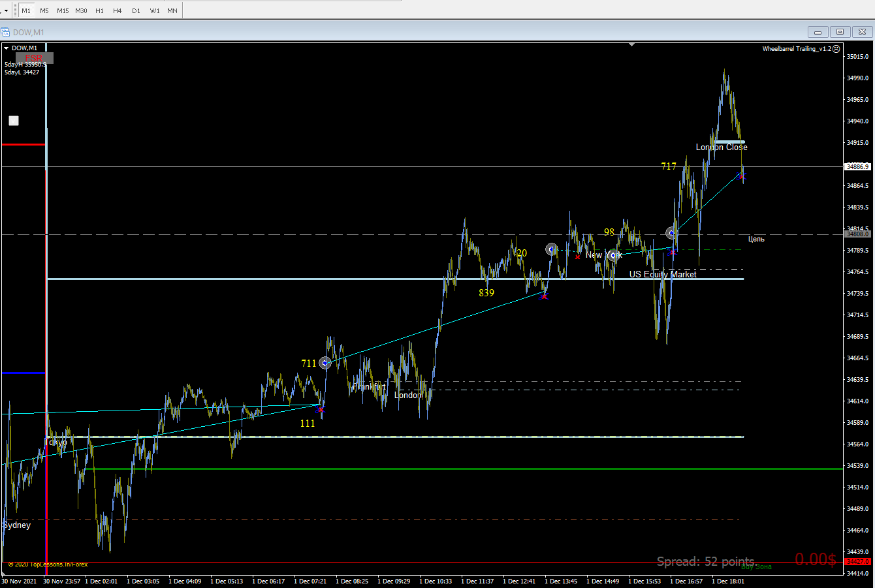Select the M30 timeframe button
875x588 pixels.
click(x=81, y=10)
